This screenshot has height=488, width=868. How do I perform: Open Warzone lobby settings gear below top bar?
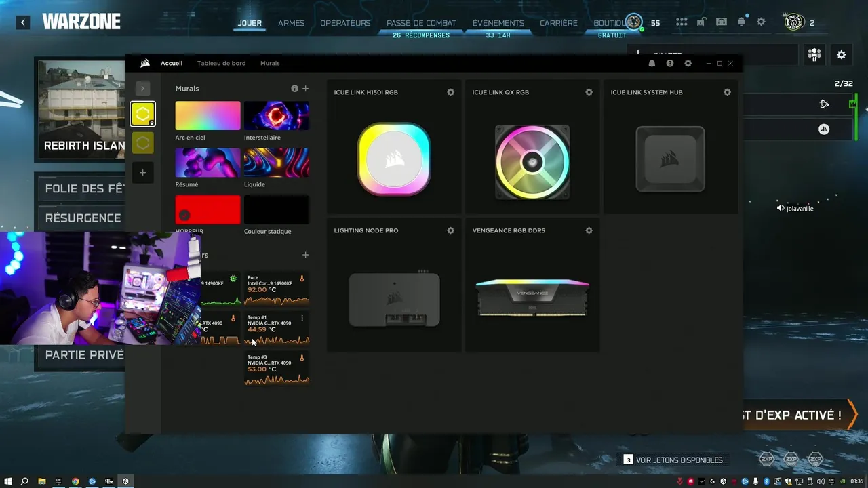[x=842, y=55]
